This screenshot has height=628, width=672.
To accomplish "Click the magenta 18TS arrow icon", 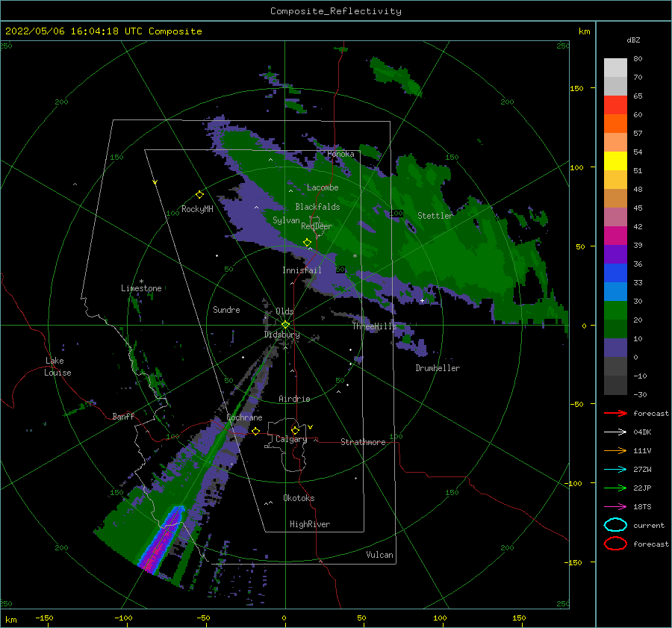I will pyautogui.click(x=615, y=507).
